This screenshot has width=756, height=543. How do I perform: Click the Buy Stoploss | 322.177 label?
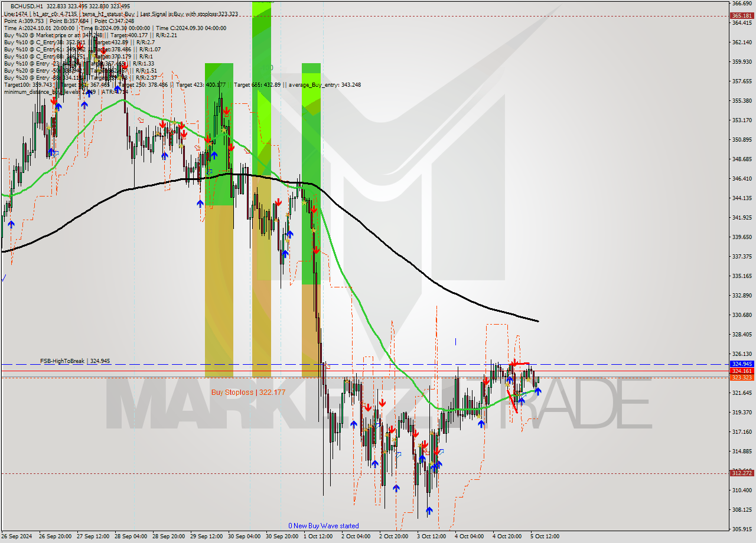coord(248,392)
